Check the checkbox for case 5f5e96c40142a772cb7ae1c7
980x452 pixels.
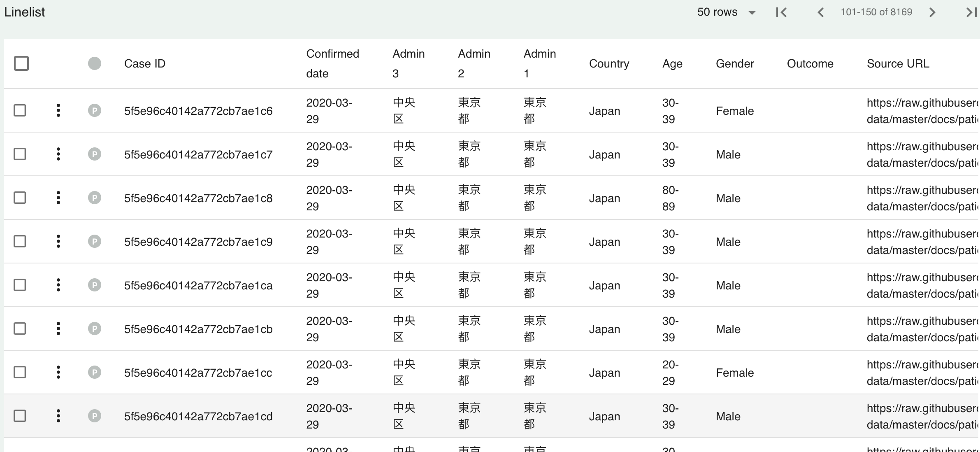coord(20,154)
